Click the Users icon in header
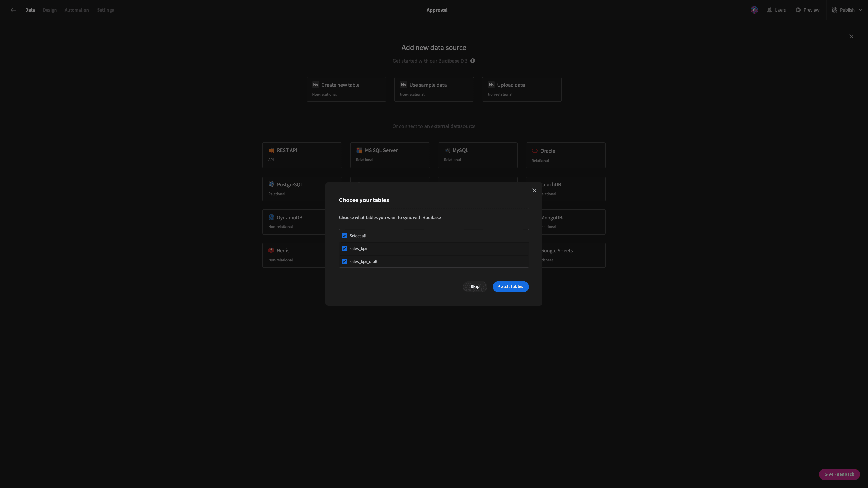This screenshot has width=868, height=488. pos(769,10)
